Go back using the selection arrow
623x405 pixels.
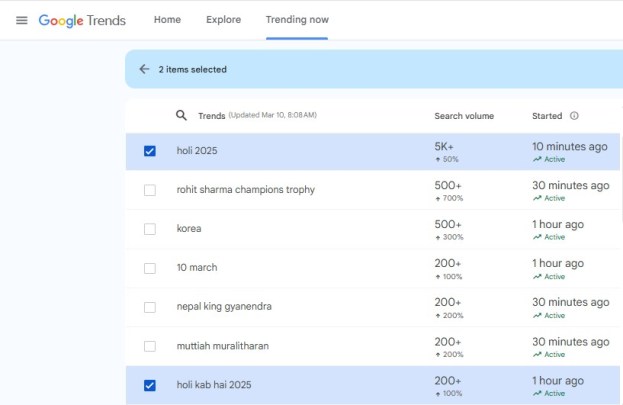coord(144,69)
